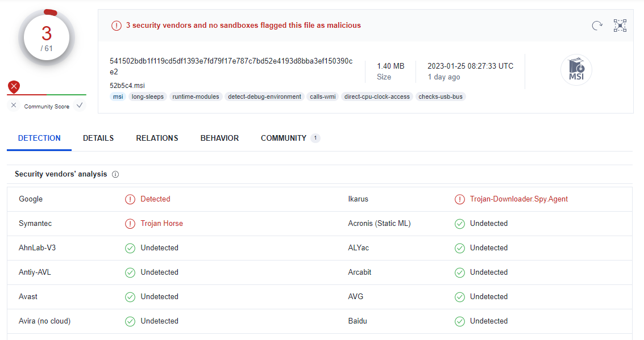Vote up with the community score checkmark
The height and width of the screenshot is (340, 644).
(79, 106)
